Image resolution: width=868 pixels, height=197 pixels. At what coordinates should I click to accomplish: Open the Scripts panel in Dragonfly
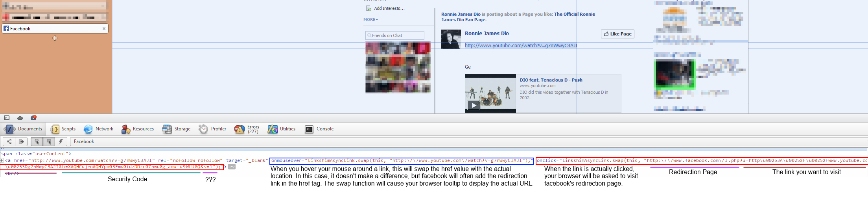pyautogui.click(x=63, y=129)
